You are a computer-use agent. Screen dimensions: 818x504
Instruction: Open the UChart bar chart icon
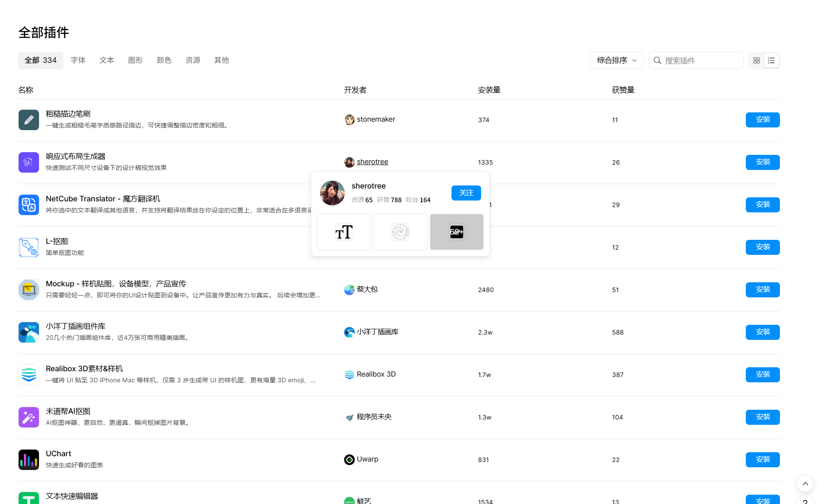coord(29,460)
